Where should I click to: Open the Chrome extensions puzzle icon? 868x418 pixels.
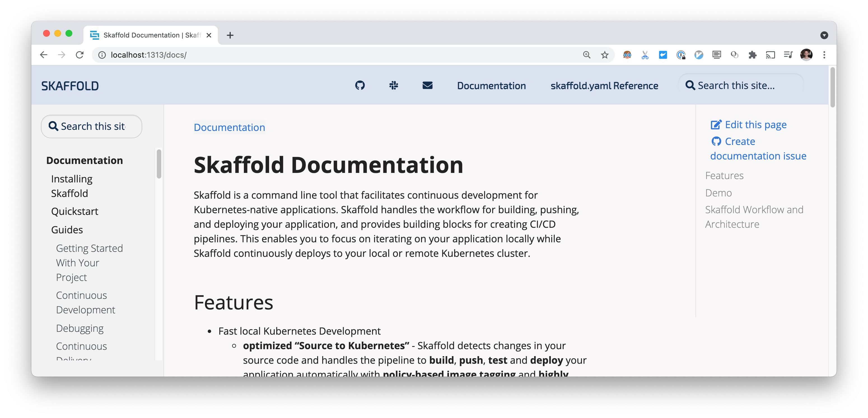(x=752, y=55)
